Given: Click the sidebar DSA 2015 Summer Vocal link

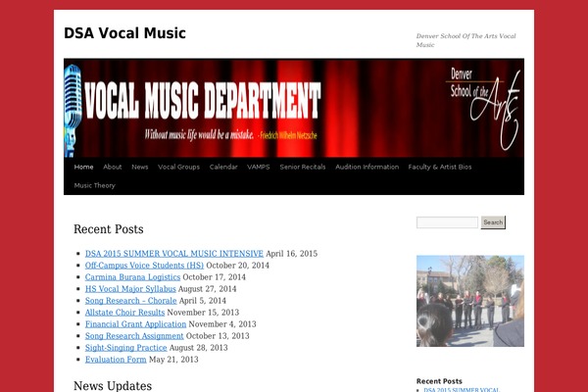Looking at the screenshot, I should click(x=462, y=390).
